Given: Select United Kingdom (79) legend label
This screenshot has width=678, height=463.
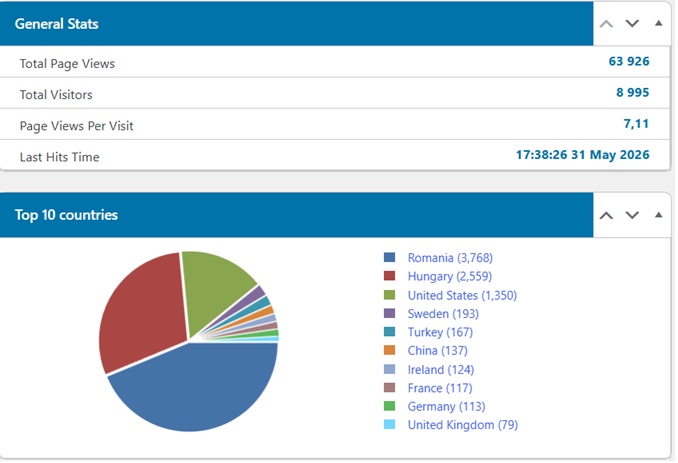Looking at the screenshot, I should pos(465,426).
